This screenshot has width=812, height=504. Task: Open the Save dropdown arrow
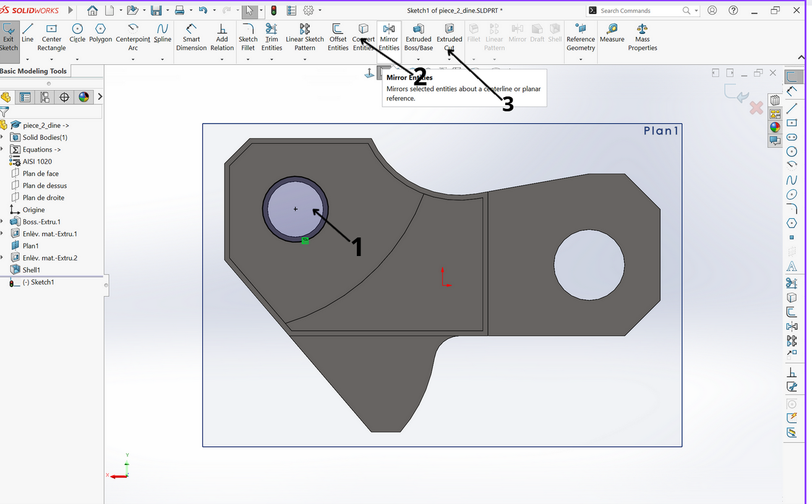coord(167,11)
